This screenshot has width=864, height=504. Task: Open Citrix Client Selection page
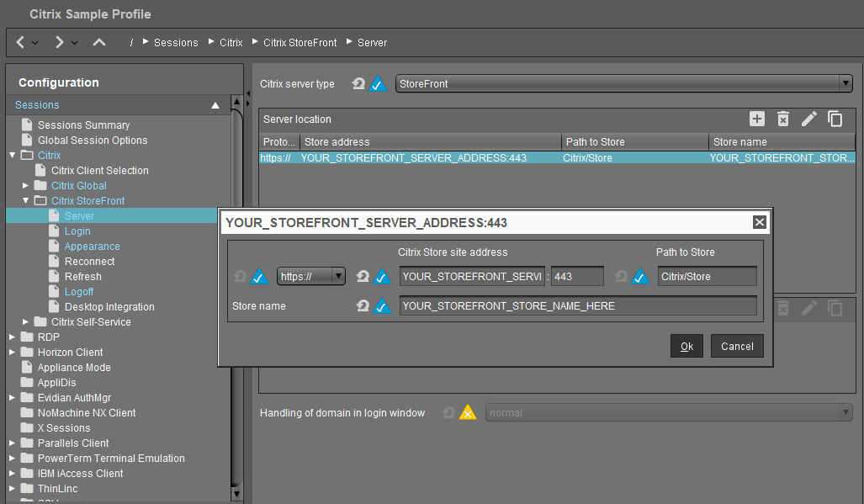[100, 170]
